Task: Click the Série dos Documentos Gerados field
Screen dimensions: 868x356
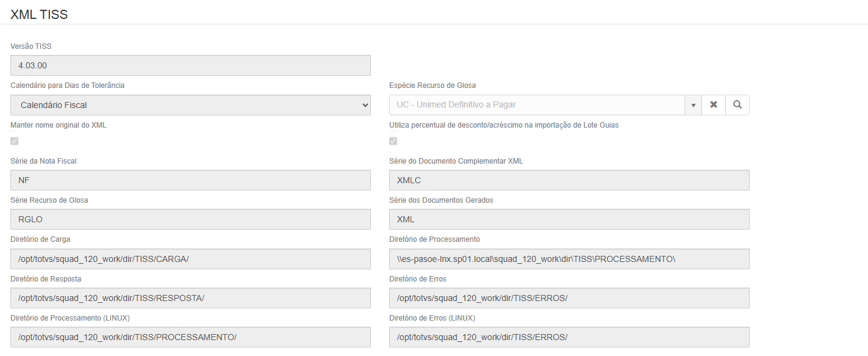Action: tap(569, 219)
